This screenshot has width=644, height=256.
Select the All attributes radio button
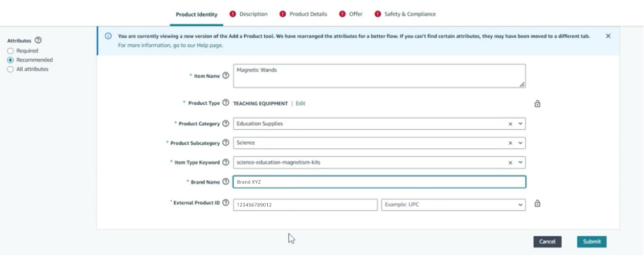tap(10, 69)
